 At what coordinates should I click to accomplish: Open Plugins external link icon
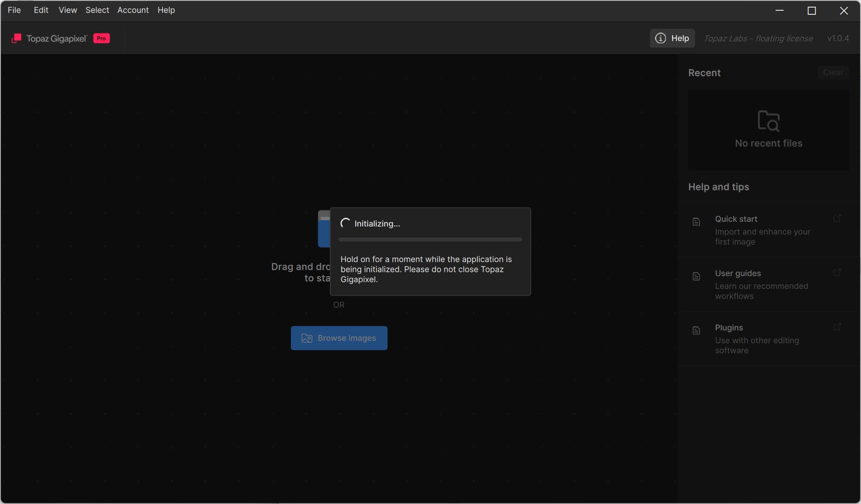837,327
